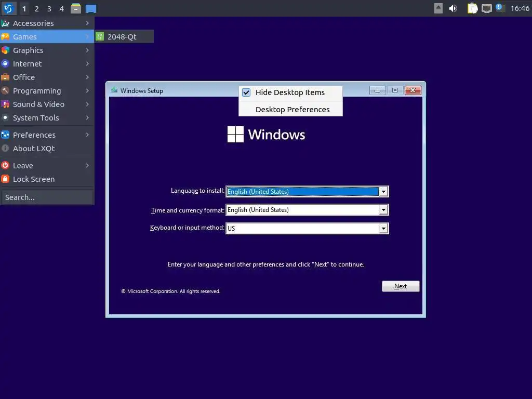Toggle the Hide Desktop Items checkbox

coord(246,92)
